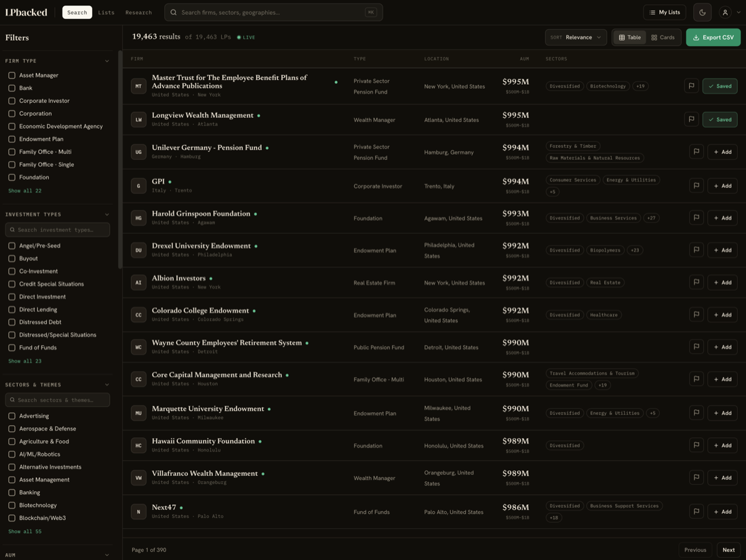Add Hawaii Community Foundation to a list
Image resolution: width=746 pixels, height=560 pixels.
coord(722,445)
